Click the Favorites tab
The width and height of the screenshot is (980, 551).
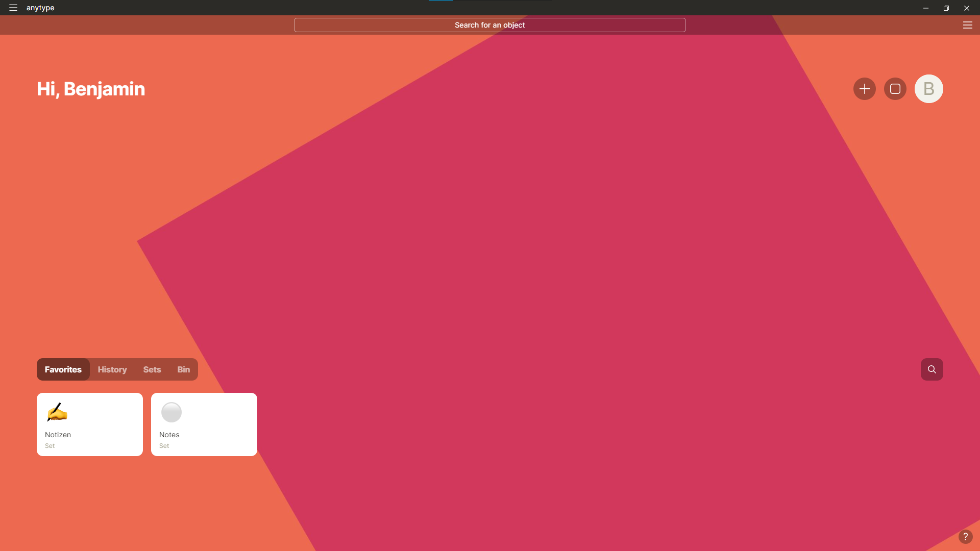click(x=63, y=369)
